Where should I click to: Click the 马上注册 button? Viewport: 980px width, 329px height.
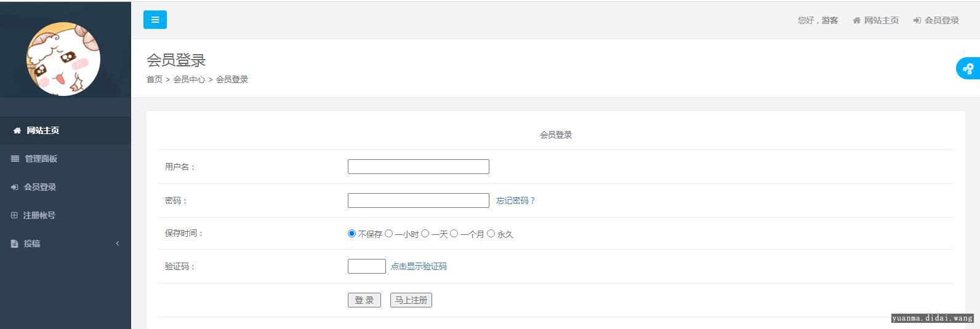[x=411, y=300]
